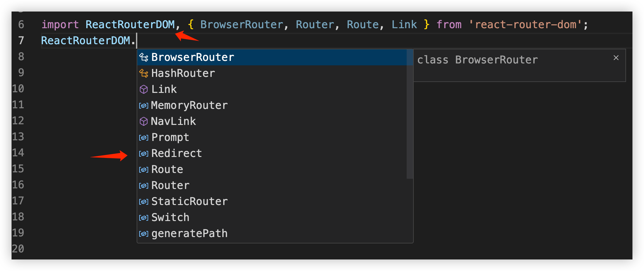This screenshot has width=644, height=271.
Task: Click the 'import' keyword on line 6
Action: pos(60,24)
